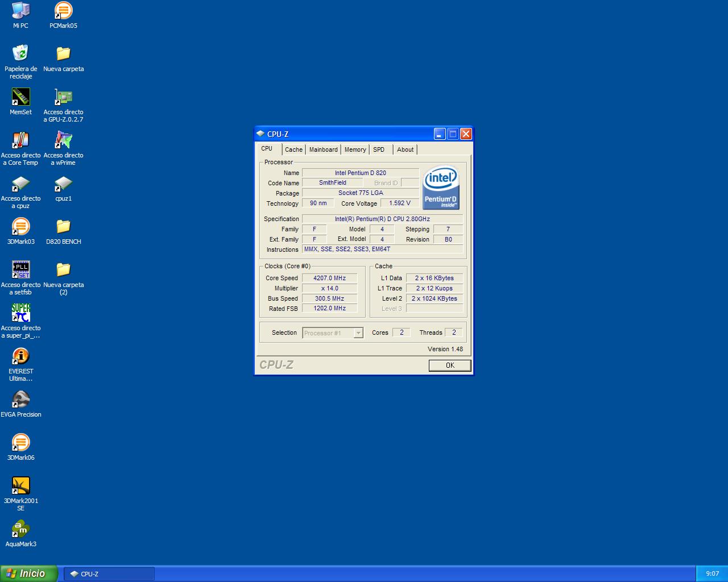The height and width of the screenshot is (582, 728).
Task: Click the Technology value 90 nm
Action: coord(318,203)
